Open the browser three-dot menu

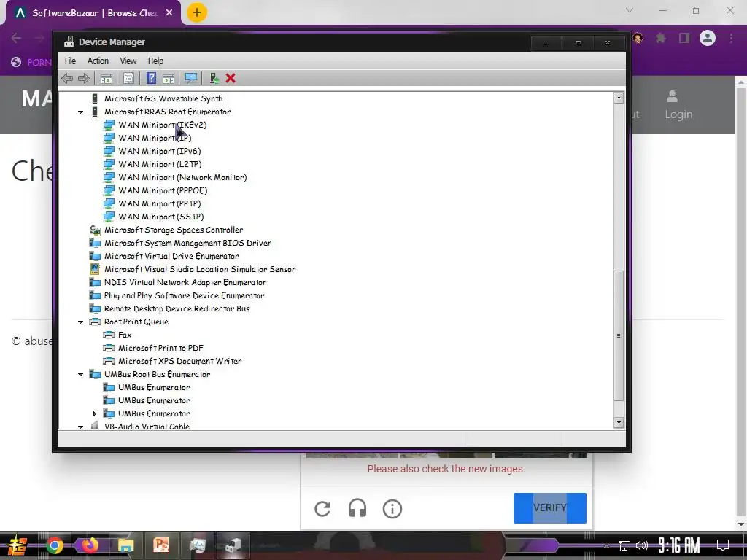tap(731, 38)
